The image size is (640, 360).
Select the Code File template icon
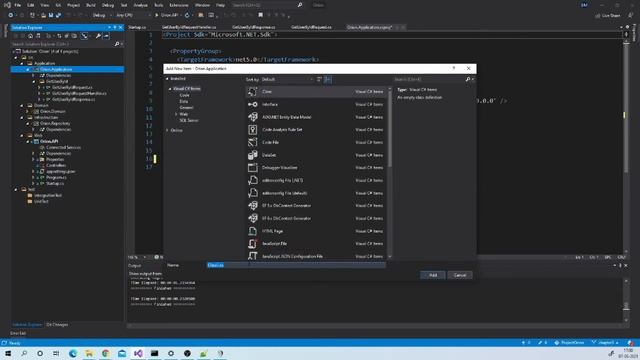[253, 142]
